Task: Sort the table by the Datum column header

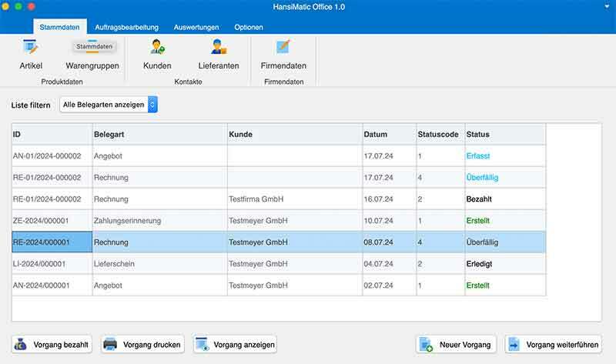Action: 388,134
